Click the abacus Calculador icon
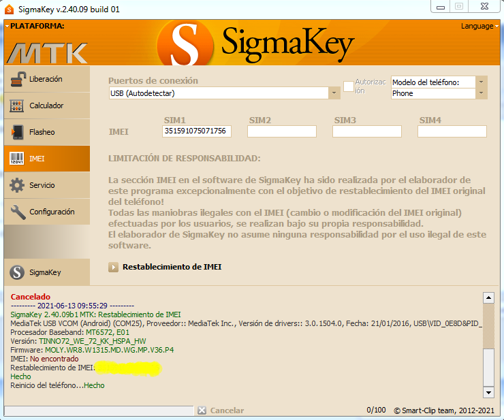The image size is (504, 420). pos(17,106)
